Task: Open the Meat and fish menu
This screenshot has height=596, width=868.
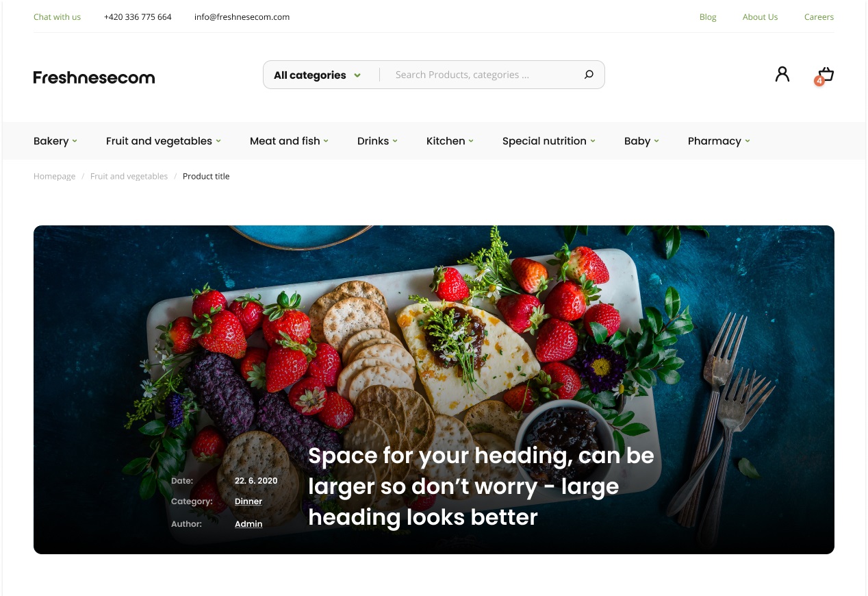Action: click(289, 141)
